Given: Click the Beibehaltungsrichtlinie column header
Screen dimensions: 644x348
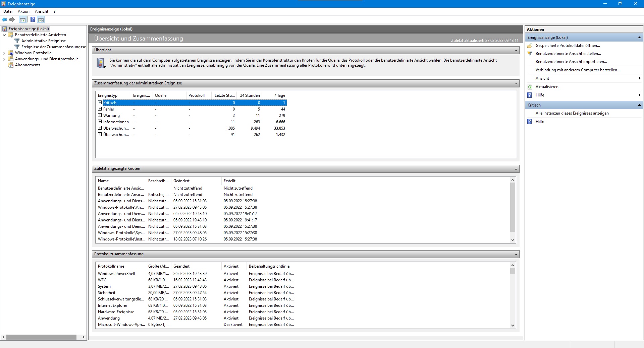Looking at the screenshot, I should pos(272,266).
